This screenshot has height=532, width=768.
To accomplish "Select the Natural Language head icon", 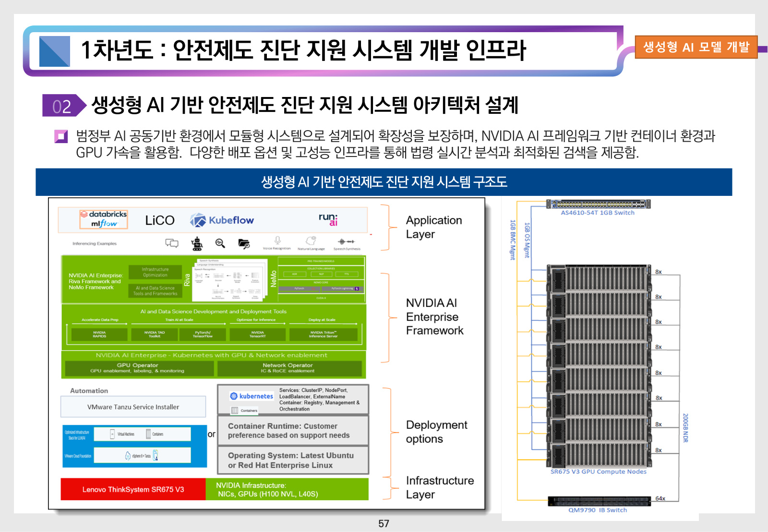I will (311, 240).
